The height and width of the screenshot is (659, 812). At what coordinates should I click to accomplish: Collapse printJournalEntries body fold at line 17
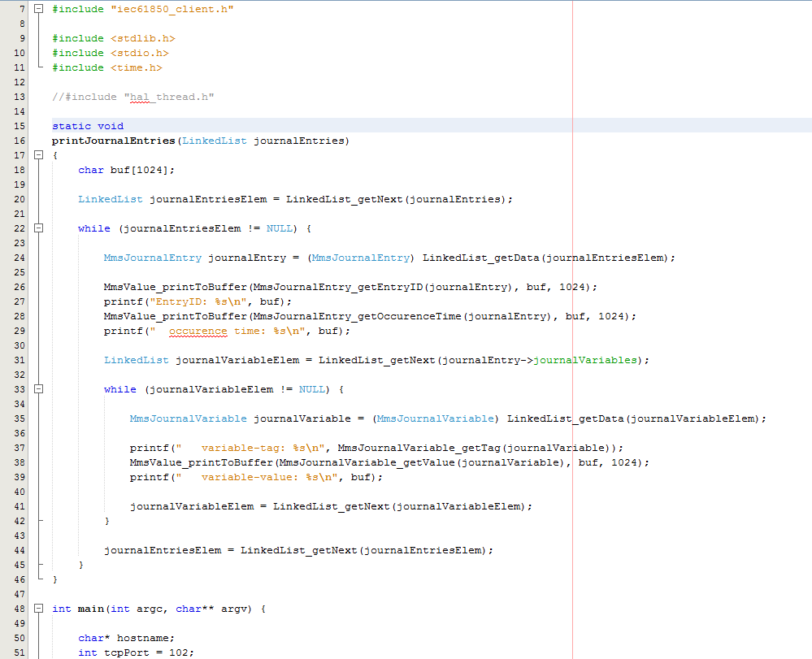[x=38, y=154]
